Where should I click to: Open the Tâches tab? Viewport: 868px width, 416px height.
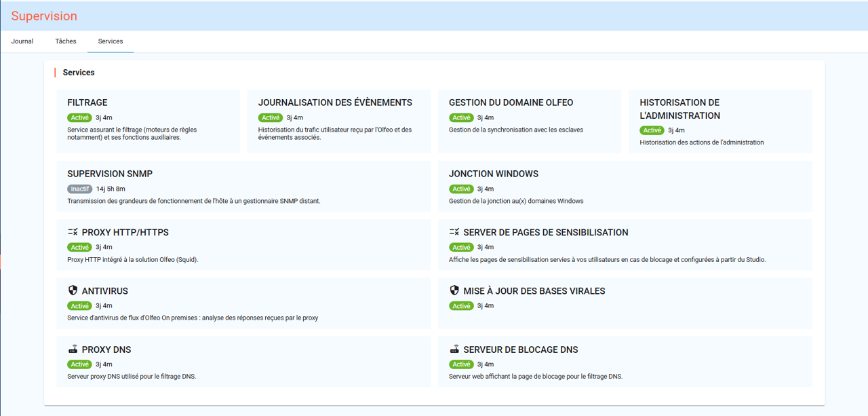(65, 41)
